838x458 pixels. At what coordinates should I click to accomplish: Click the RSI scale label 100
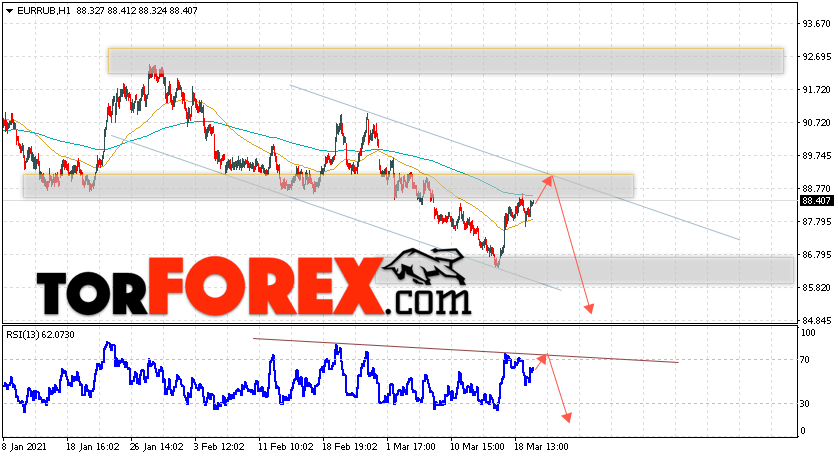[809, 333]
